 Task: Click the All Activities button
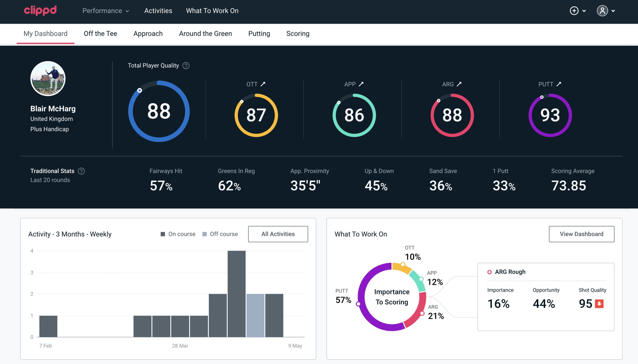(x=278, y=234)
